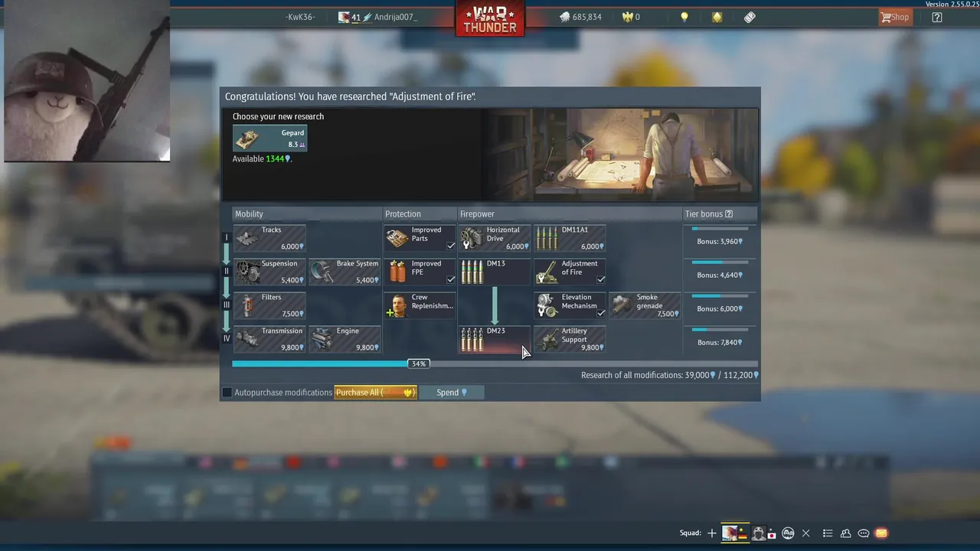The width and height of the screenshot is (980, 551).
Task: Choose Gepard as new research
Action: tap(270, 139)
